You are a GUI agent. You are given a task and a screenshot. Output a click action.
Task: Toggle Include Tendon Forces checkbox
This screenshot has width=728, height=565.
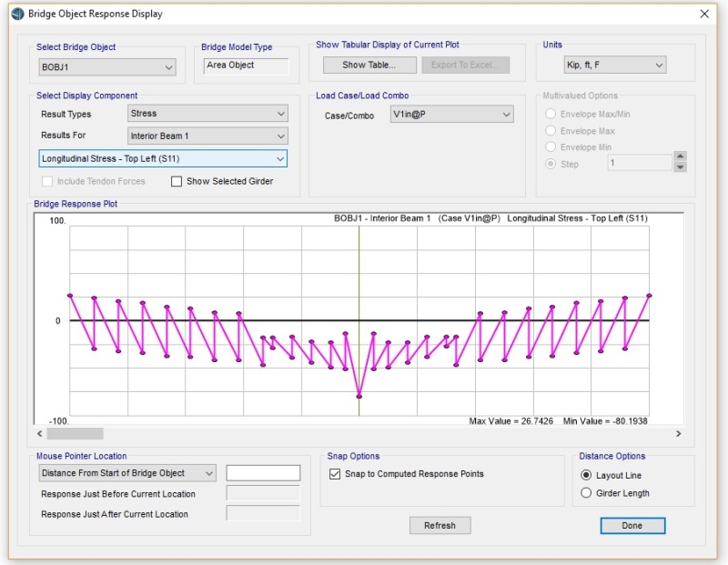47,182
